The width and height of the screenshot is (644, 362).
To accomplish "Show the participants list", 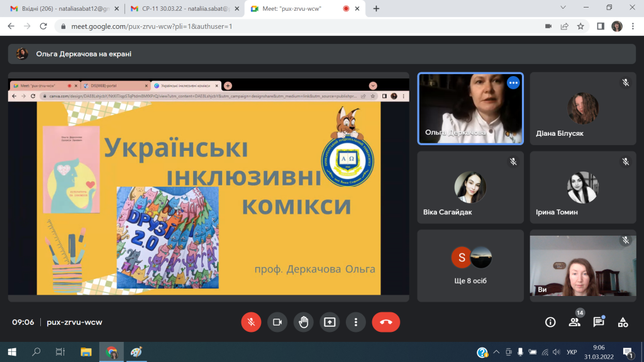I will pos(574,322).
